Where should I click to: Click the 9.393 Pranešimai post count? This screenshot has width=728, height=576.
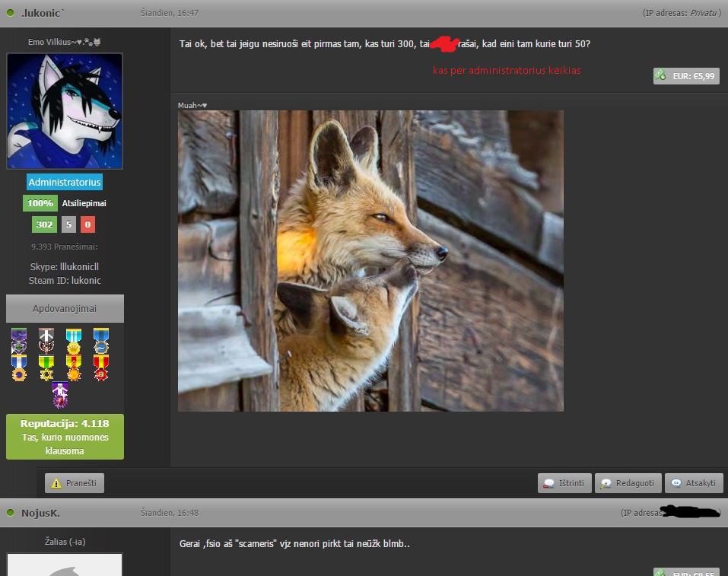click(65, 247)
